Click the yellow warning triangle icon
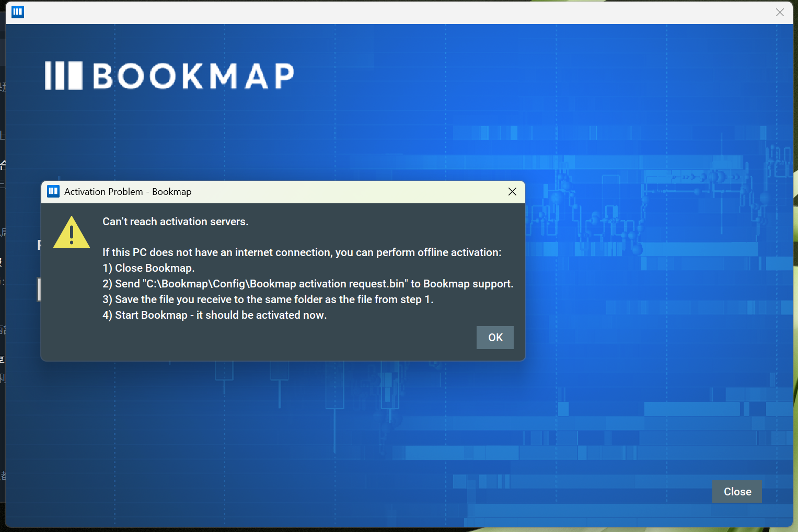 click(72, 233)
